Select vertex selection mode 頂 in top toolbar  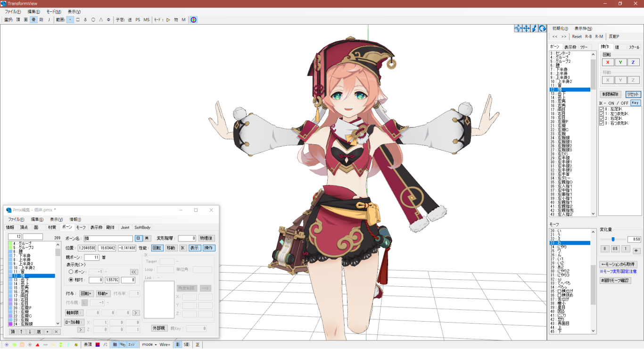pyautogui.click(x=18, y=19)
